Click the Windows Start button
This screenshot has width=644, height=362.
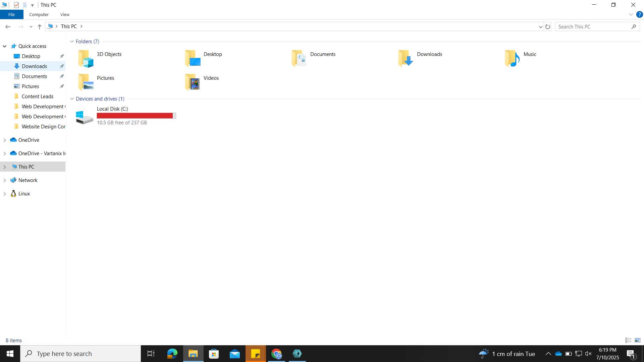[10, 354]
